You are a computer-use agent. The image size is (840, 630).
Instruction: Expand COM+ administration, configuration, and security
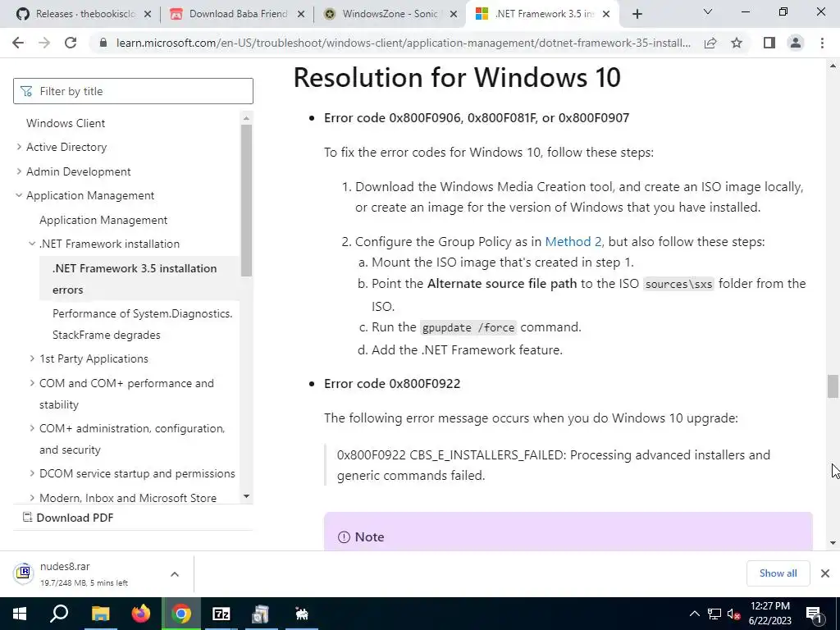click(32, 428)
